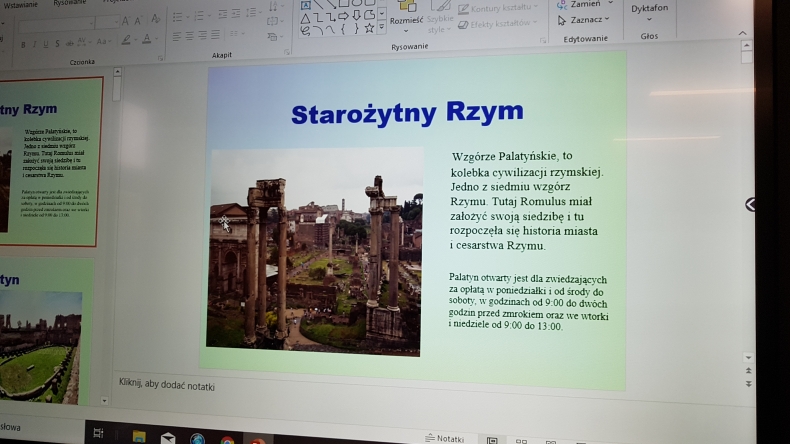Decrease font size with smaller A

pos(138,20)
